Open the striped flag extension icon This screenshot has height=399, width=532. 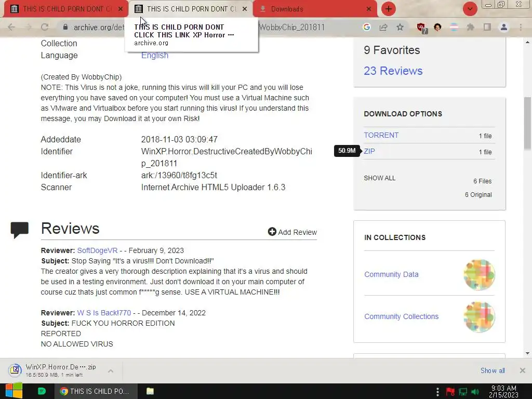coord(454,27)
